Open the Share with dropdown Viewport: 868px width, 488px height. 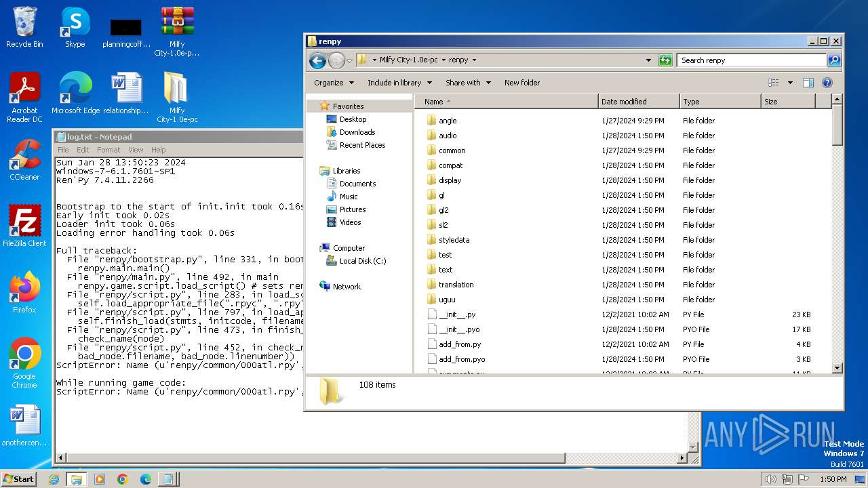tap(467, 83)
